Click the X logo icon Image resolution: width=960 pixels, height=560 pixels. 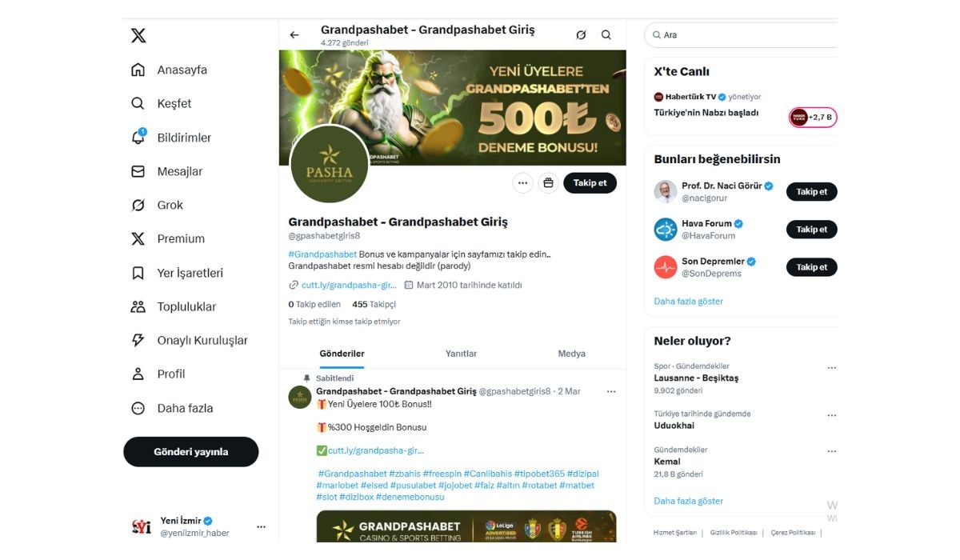tap(138, 36)
